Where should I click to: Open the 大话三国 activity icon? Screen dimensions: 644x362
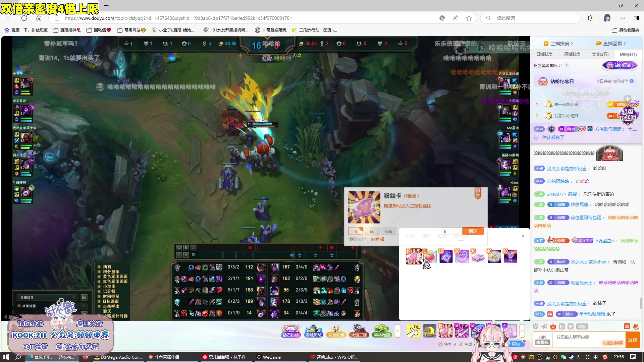point(359,330)
